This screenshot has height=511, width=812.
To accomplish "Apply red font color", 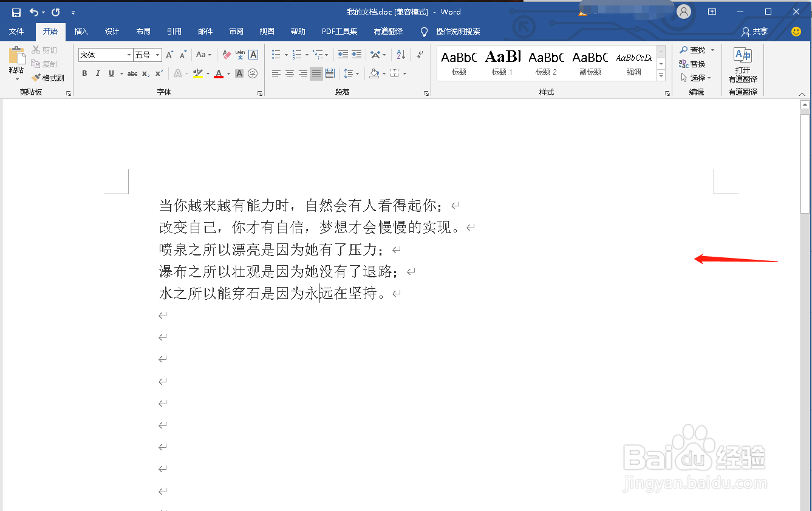I will pyautogui.click(x=219, y=73).
